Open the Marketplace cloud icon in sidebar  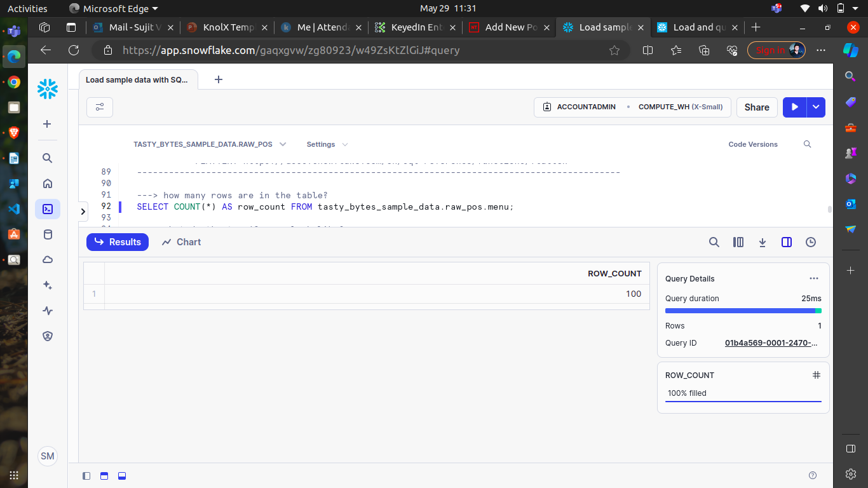[x=48, y=259]
